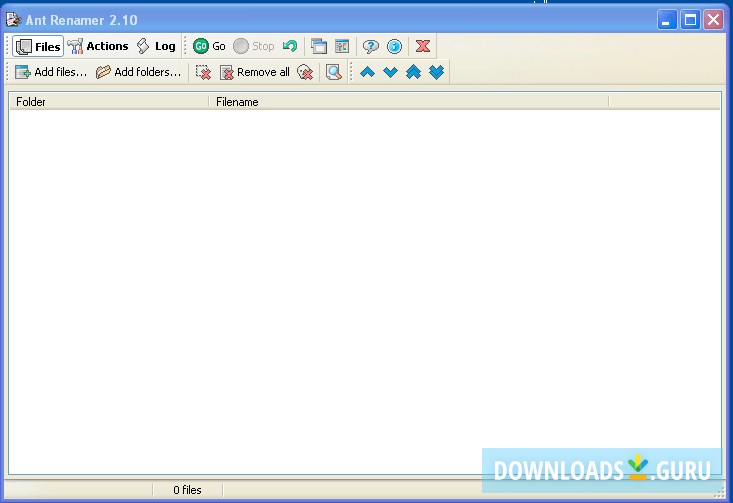This screenshot has width=733, height=503.
Task: Click Add folders… button
Action: [x=138, y=72]
